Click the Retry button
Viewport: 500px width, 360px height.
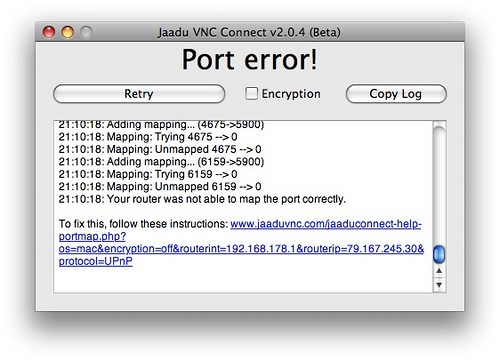point(139,94)
